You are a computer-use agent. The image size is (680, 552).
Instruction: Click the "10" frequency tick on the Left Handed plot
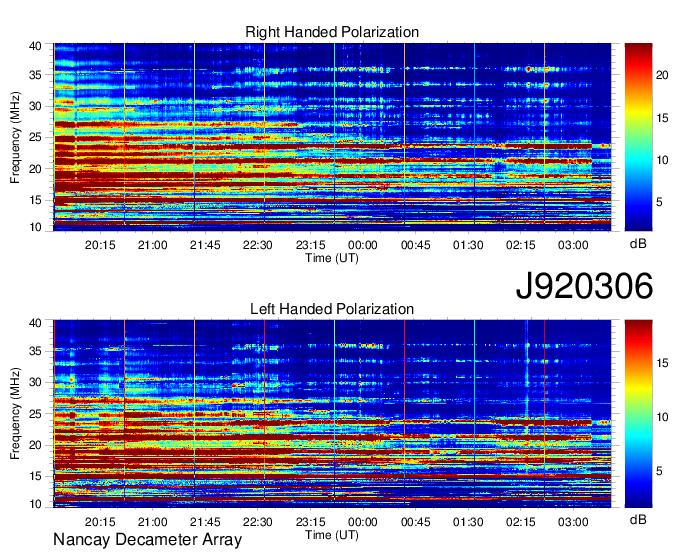pos(35,504)
